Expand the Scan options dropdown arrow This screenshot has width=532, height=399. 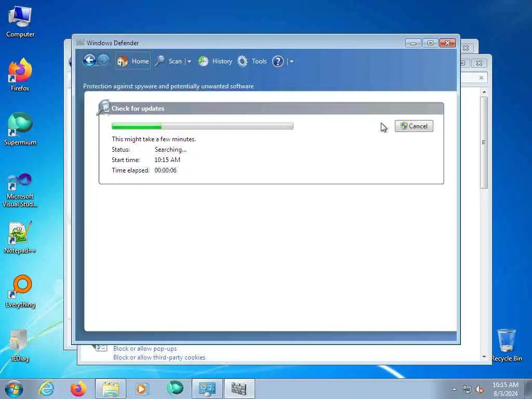[x=189, y=61]
